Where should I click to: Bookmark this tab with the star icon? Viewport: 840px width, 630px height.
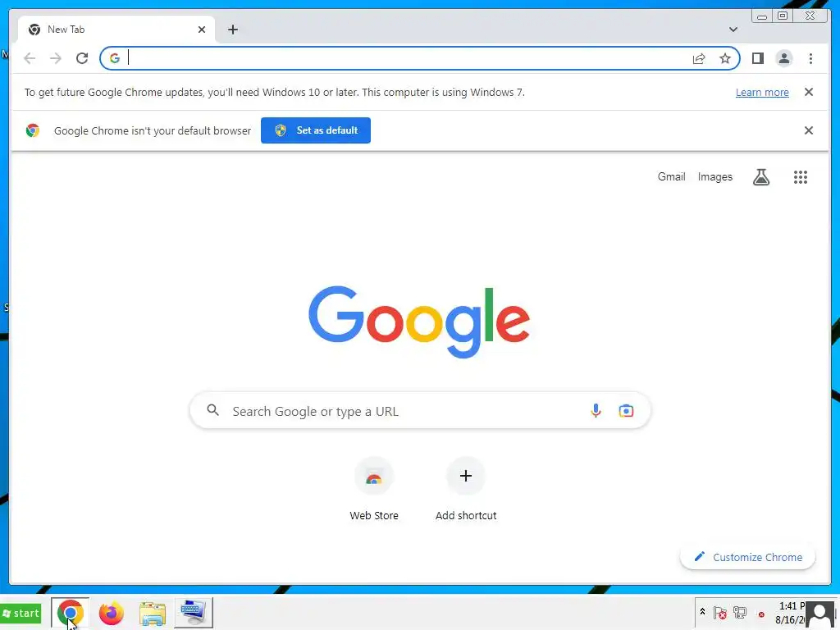725,58
